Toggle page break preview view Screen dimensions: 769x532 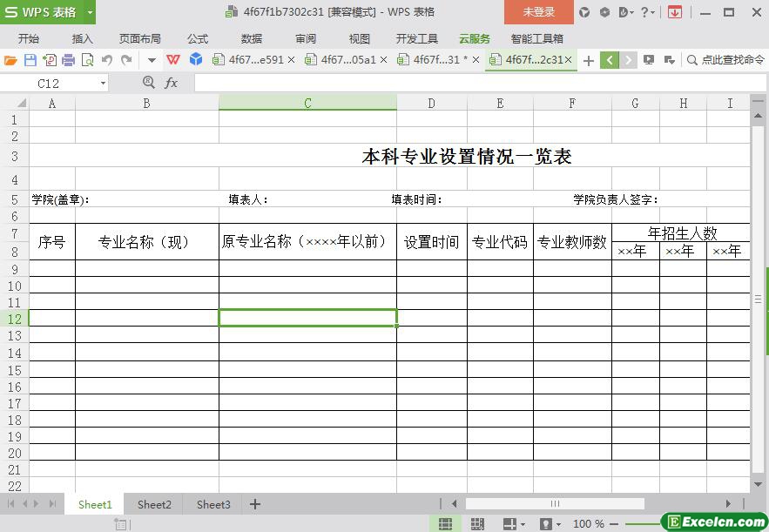coord(477,523)
